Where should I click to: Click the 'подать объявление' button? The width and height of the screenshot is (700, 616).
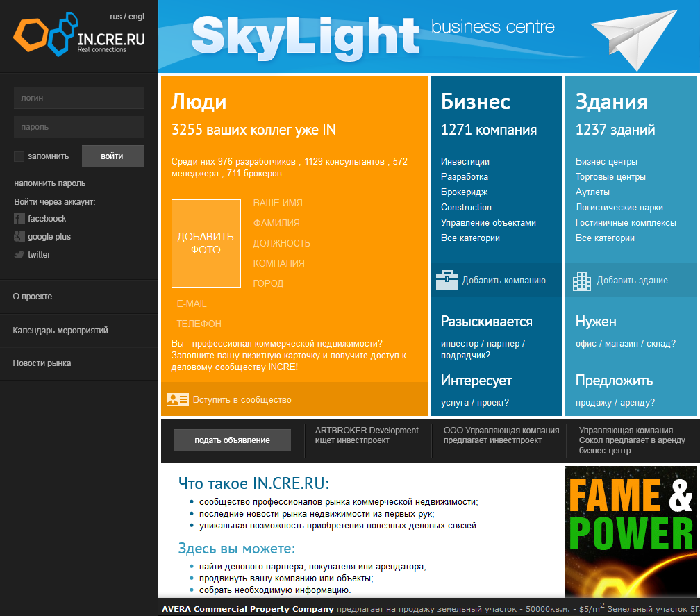tap(232, 440)
